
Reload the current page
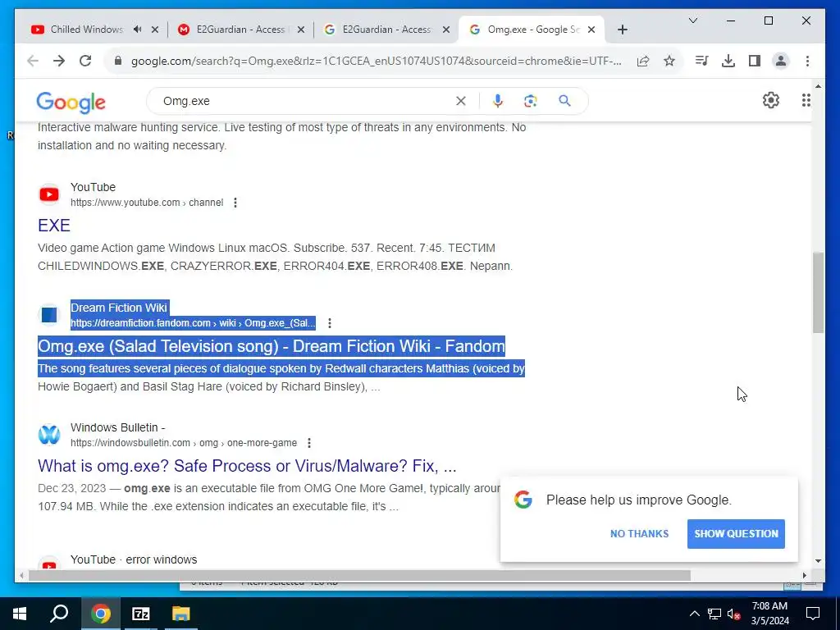(x=85, y=61)
